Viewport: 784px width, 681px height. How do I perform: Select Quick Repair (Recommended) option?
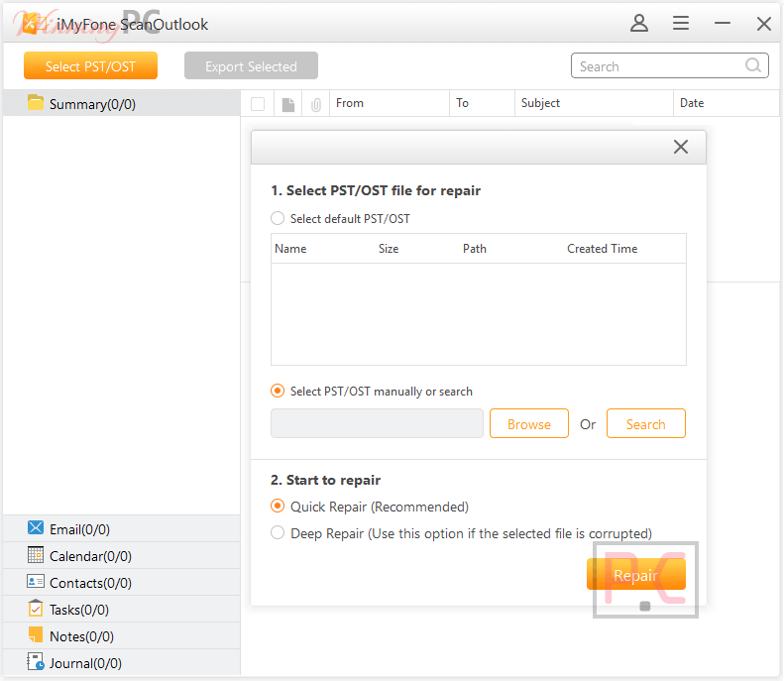pyautogui.click(x=278, y=506)
